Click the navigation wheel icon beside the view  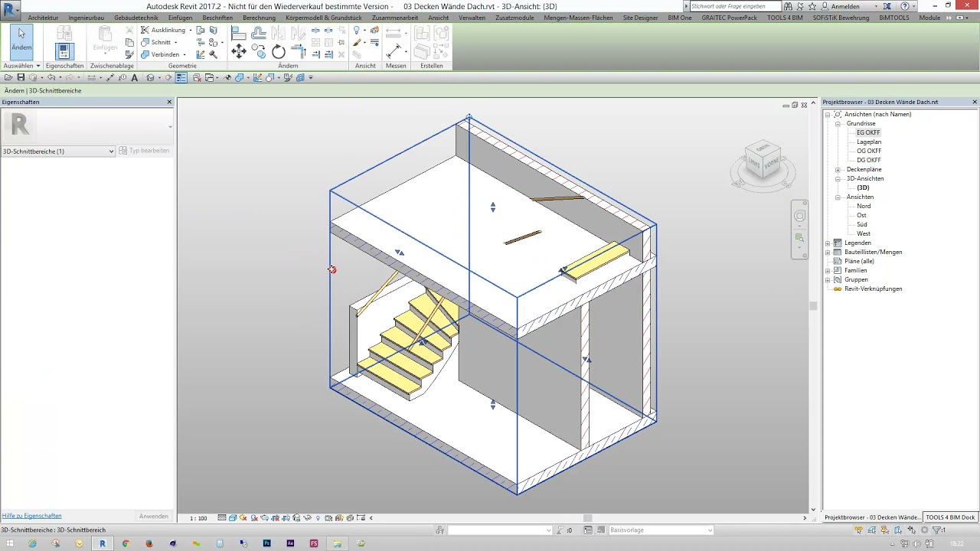(x=799, y=217)
